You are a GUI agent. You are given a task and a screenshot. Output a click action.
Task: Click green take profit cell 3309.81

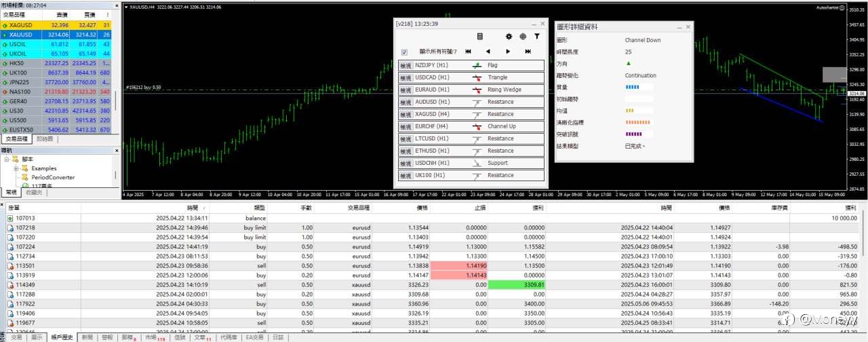(517, 285)
